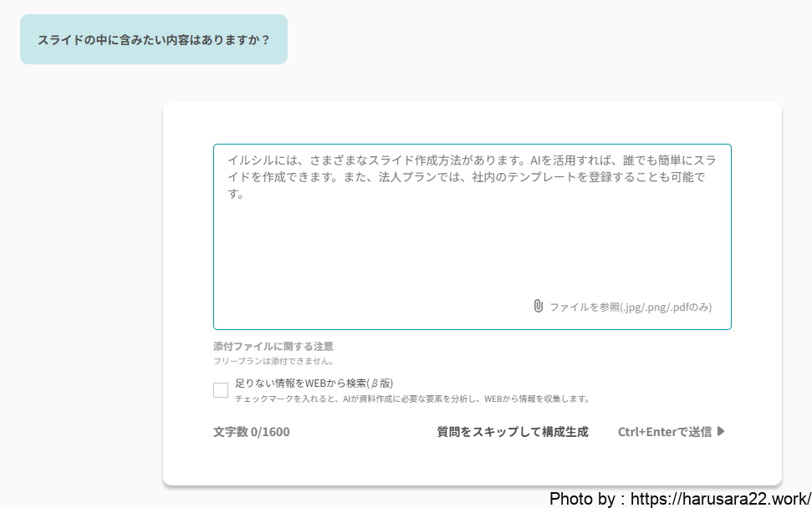Click the 添付ファイルに関する注意 heading

(x=273, y=346)
